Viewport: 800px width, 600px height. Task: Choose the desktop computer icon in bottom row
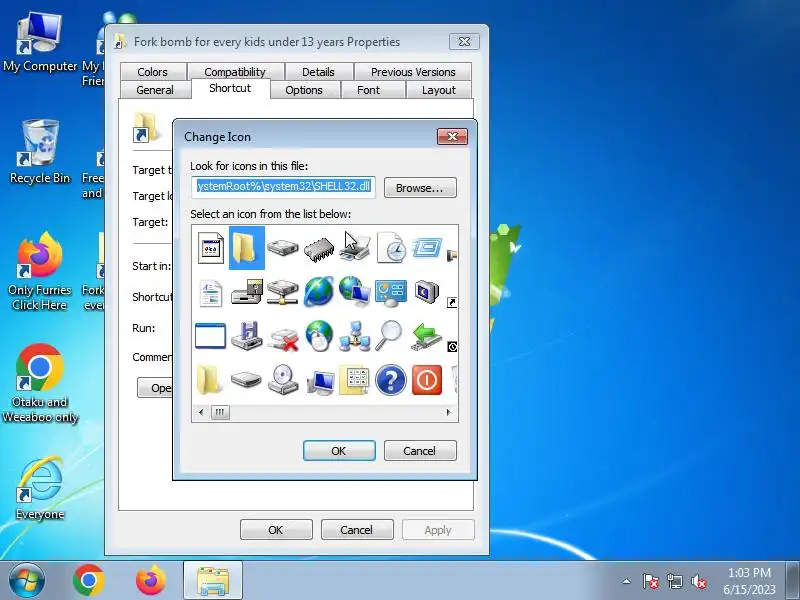point(320,382)
